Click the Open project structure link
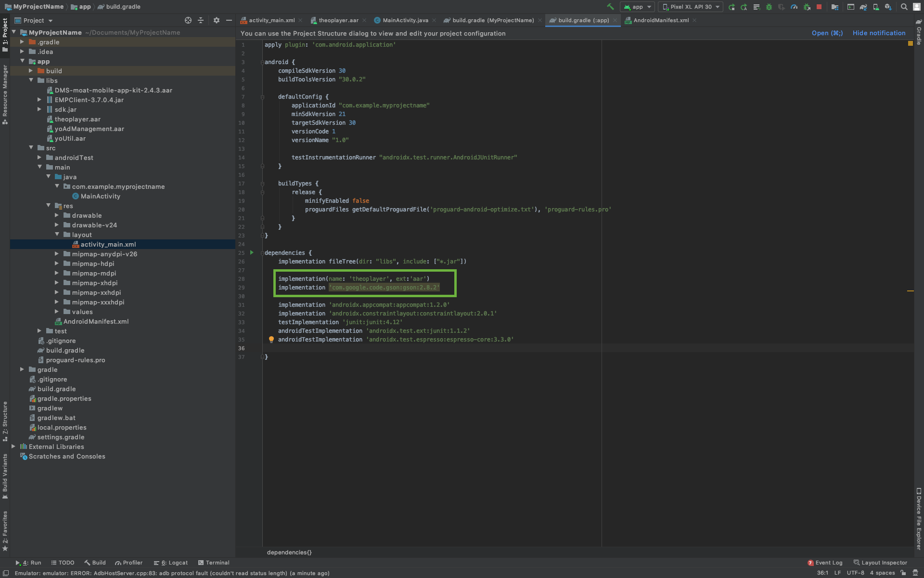This screenshot has height=578, width=924. click(x=827, y=33)
